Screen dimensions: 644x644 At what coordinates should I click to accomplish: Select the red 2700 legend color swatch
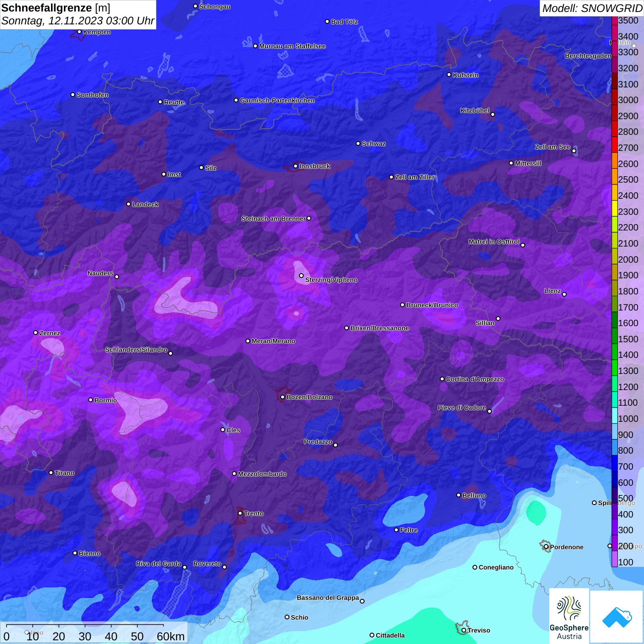614,144
